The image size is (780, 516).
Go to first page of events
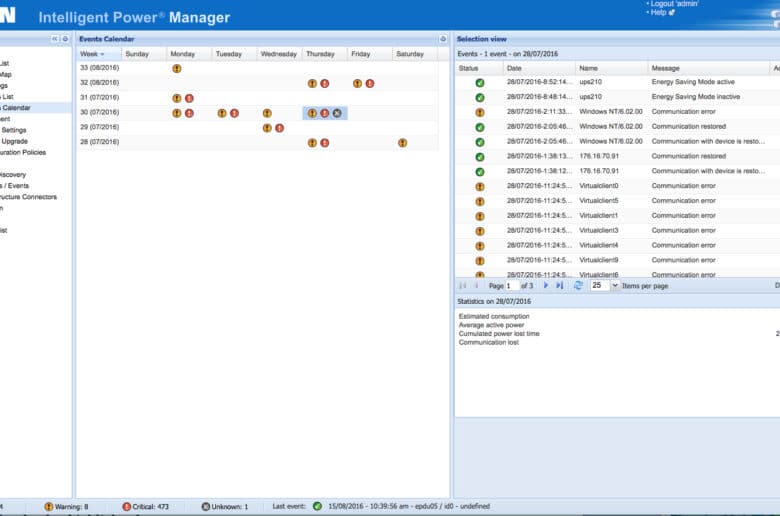[463, 286]
